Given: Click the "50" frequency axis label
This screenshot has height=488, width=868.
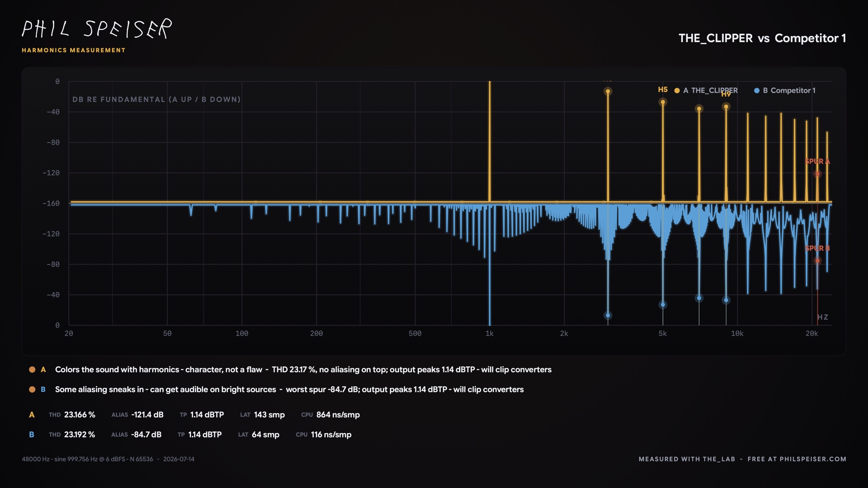Looking at the screenshot, I should (x=167, y=333).
